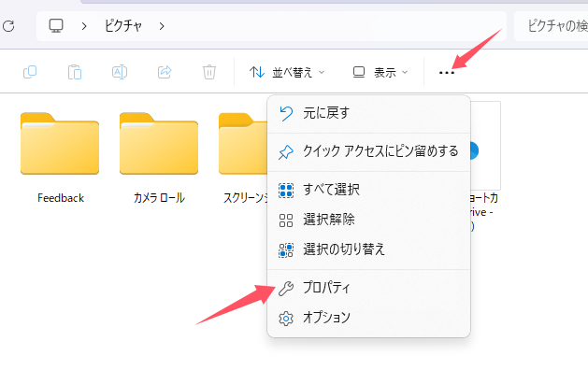Click the three-dots See more button
This screenshot has height=370, width=588.
pos(446,72)
